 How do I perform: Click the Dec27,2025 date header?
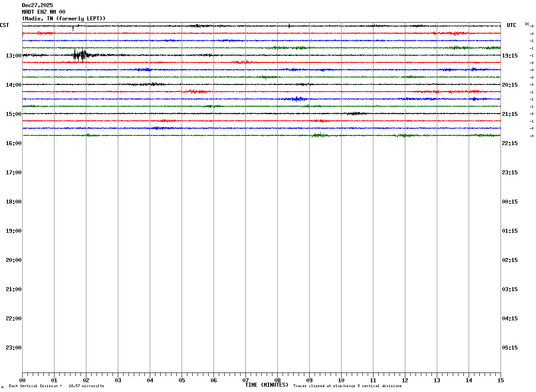(x=37, y=5)
